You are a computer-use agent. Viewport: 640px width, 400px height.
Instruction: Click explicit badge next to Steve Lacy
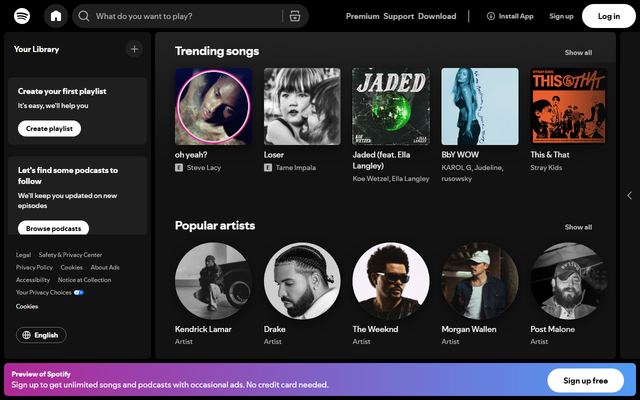(x=179, y=167)
